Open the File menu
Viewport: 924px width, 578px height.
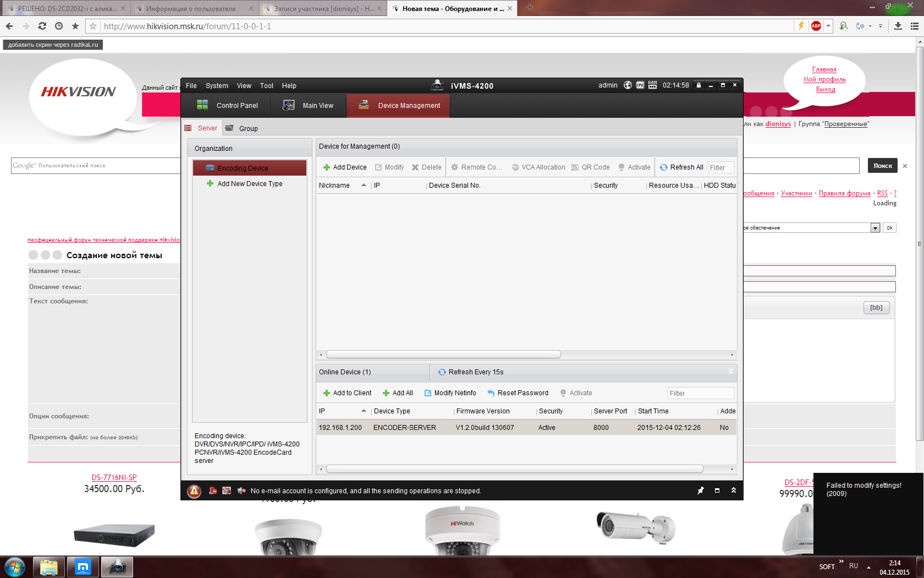(x=191, y=86)
